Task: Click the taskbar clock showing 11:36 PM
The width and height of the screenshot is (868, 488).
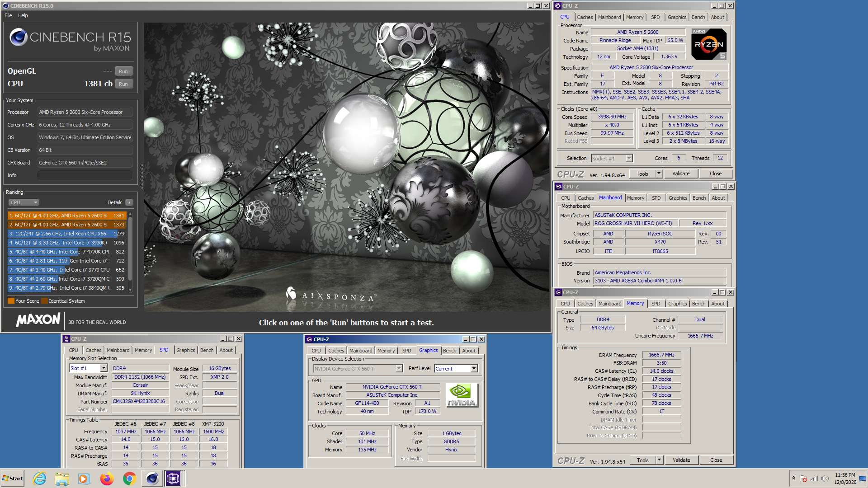Action: [x=845, y=479]
